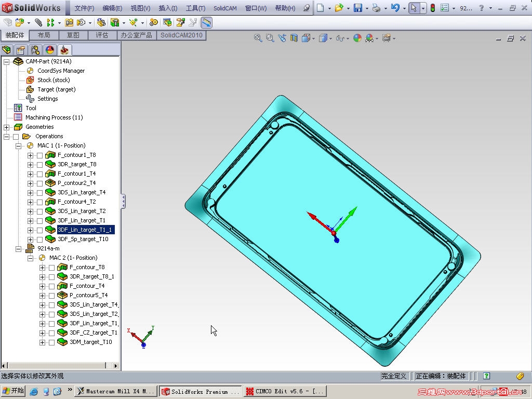This screenshot has height=399, width=532.
Task: Click the Zoom to Fit icon
Action: point(258,38)
